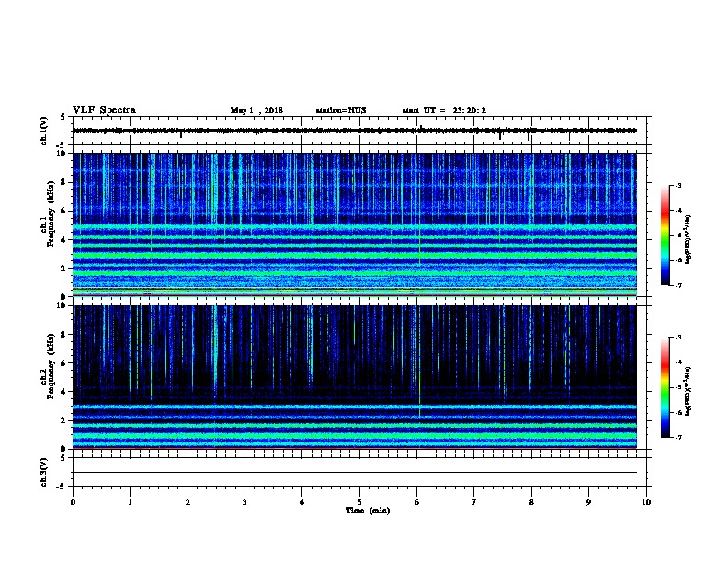Click the ch.2 color bar 'log(PSD)' label

click(x=688, y=391)
